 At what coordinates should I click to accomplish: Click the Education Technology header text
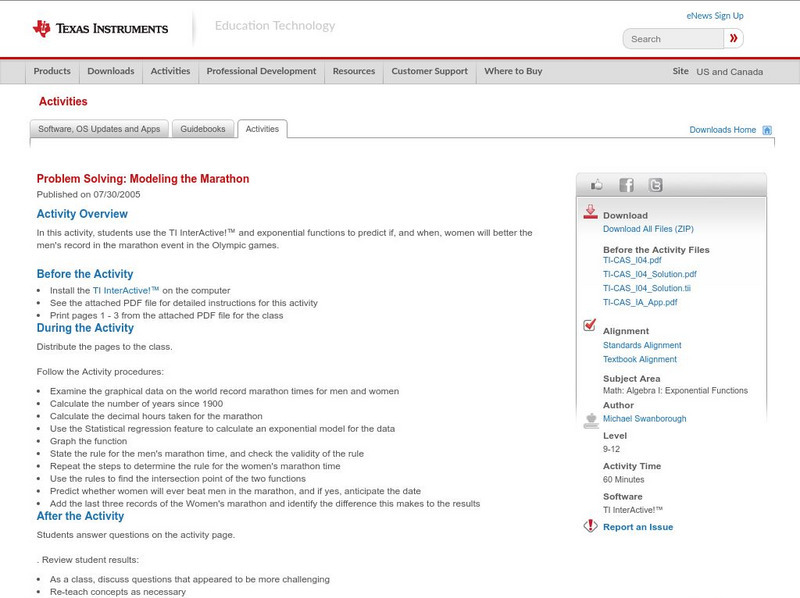(274, 26)
